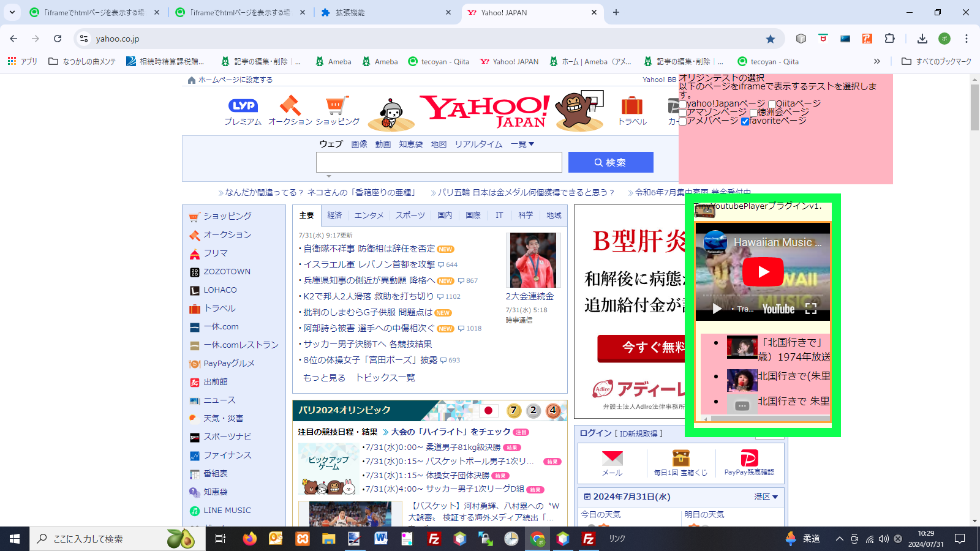980x551 pixels.
Task: Switch to the 経済 news tab
Action: pos(336,215)
